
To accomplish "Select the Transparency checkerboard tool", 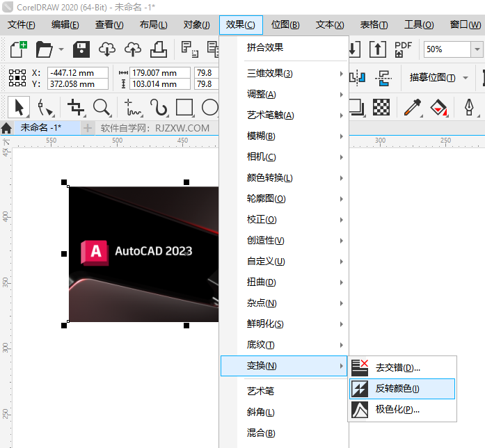I will (x=381, y=108).
